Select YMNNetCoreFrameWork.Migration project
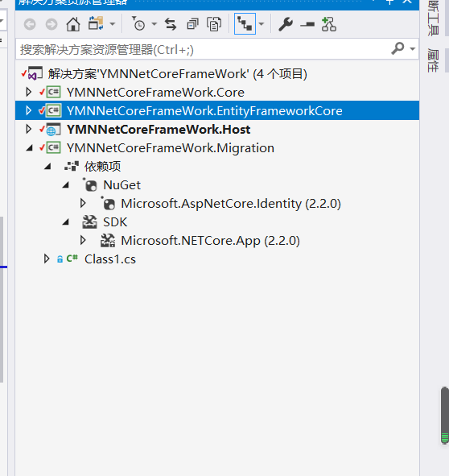This screenshot has height=476, width=449. [171, 148]
